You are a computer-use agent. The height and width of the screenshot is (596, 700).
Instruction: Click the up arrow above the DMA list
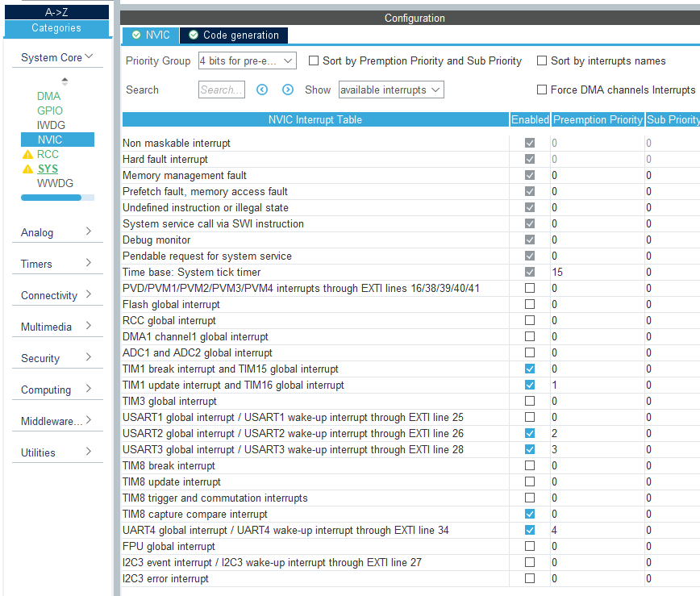coord(65,79)
